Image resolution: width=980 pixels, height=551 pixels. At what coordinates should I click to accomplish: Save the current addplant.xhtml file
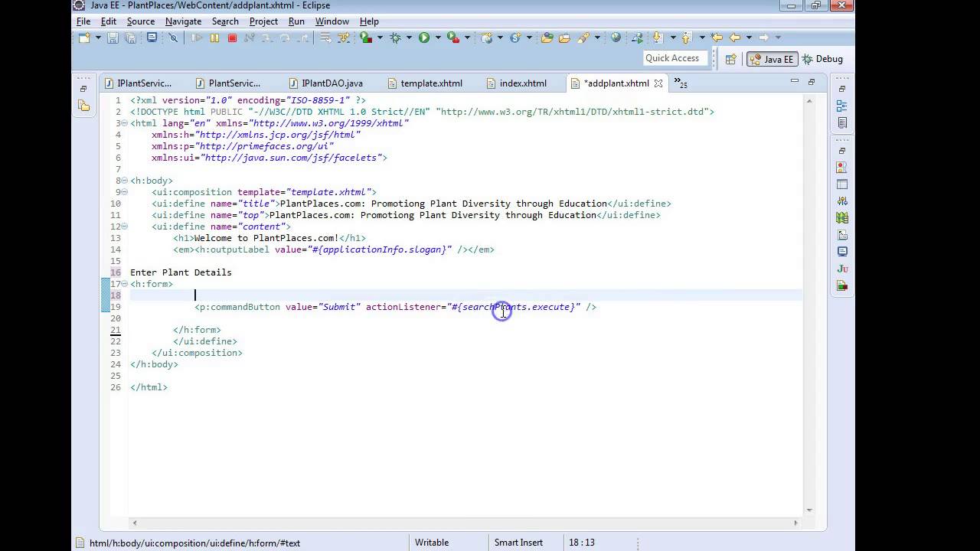113,37
